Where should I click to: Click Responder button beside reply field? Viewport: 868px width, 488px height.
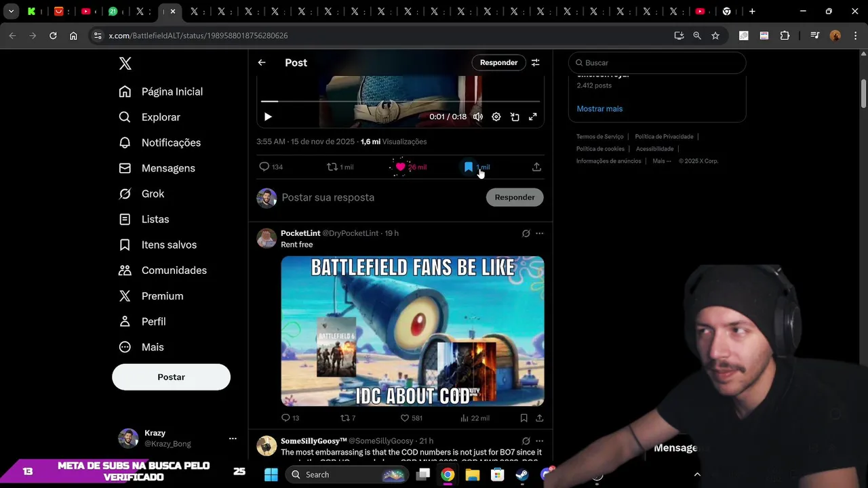[515, 197]
